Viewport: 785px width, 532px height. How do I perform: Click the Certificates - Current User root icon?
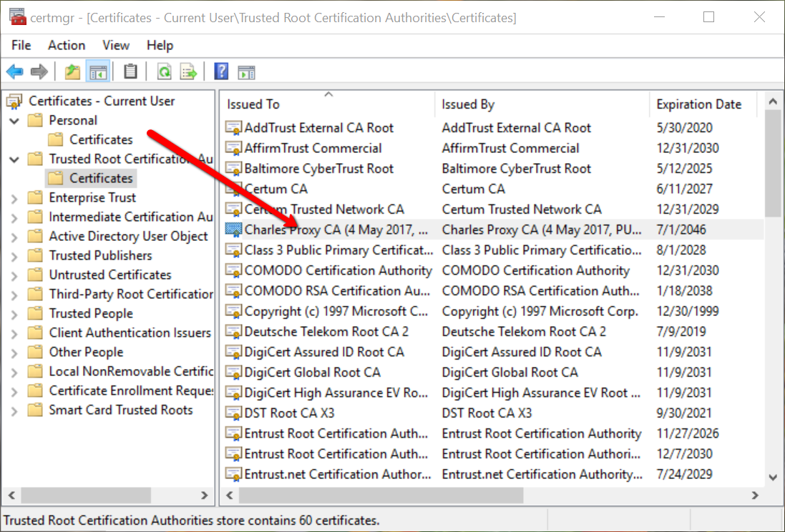(14, 101)
